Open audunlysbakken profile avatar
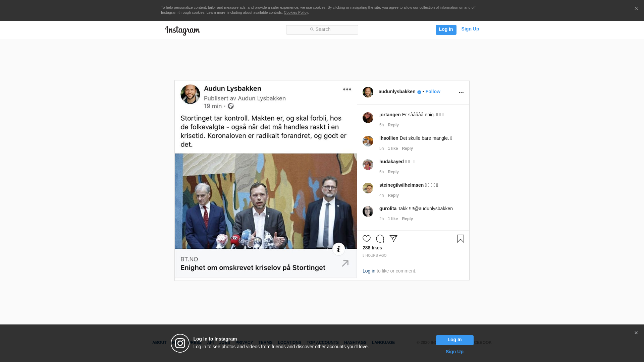Screen dimensions: 644x362 [x=368, y=92]
